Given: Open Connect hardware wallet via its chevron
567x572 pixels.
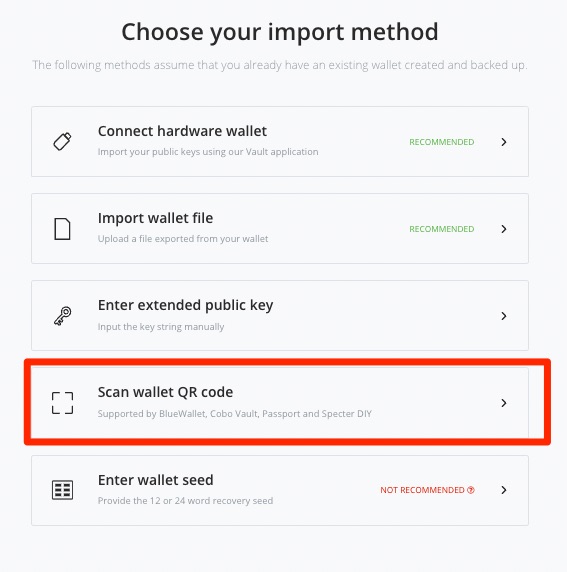Looking at the screenshot, I should pyautogui.click(x=504, y=142).
